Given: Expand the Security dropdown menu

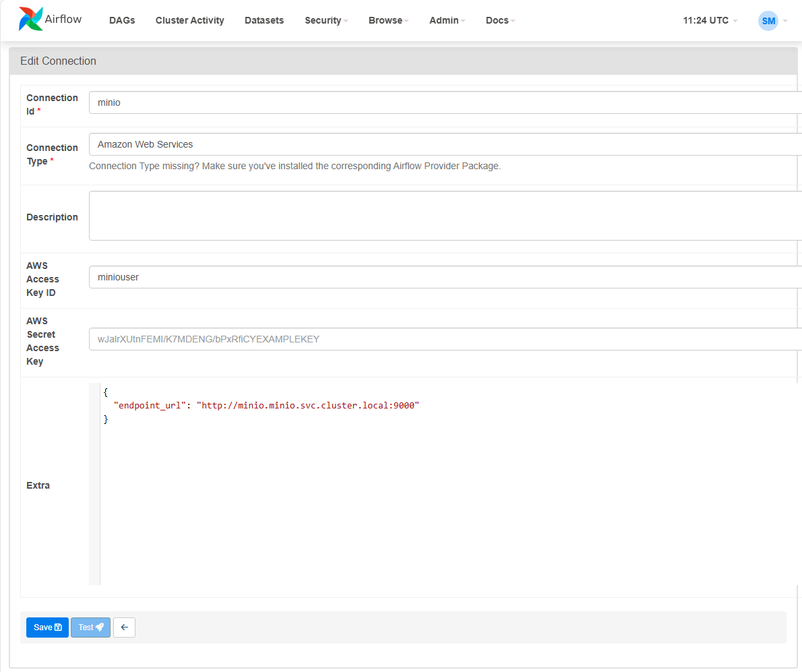Looking at the screenshot, I should [x=326, y=20].
